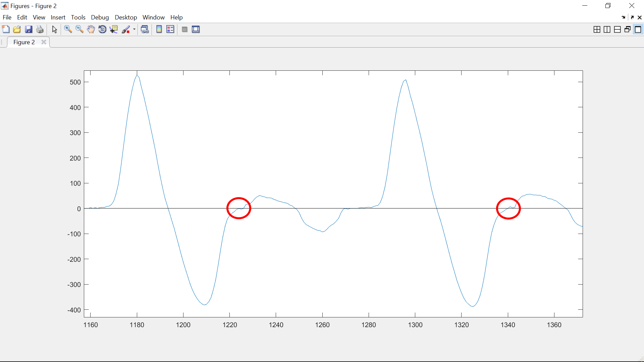Toggle the Insert Legend button
The width and height of the screenshot is (644, 362).
170,29
